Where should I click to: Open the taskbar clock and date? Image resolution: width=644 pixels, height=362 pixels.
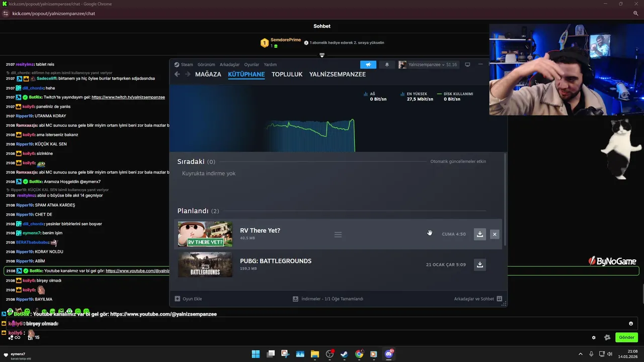629,354
